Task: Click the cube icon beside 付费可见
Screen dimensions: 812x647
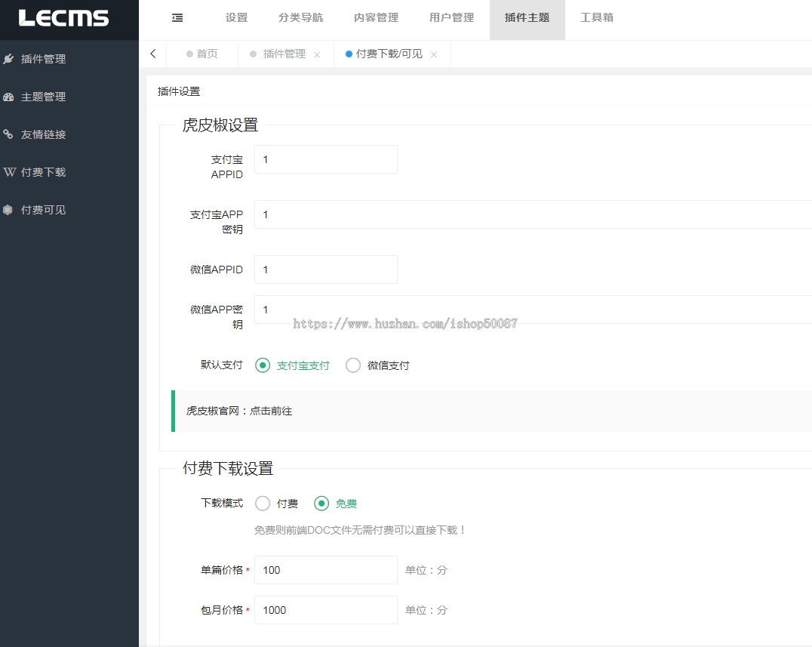Action: coord(8,210)
